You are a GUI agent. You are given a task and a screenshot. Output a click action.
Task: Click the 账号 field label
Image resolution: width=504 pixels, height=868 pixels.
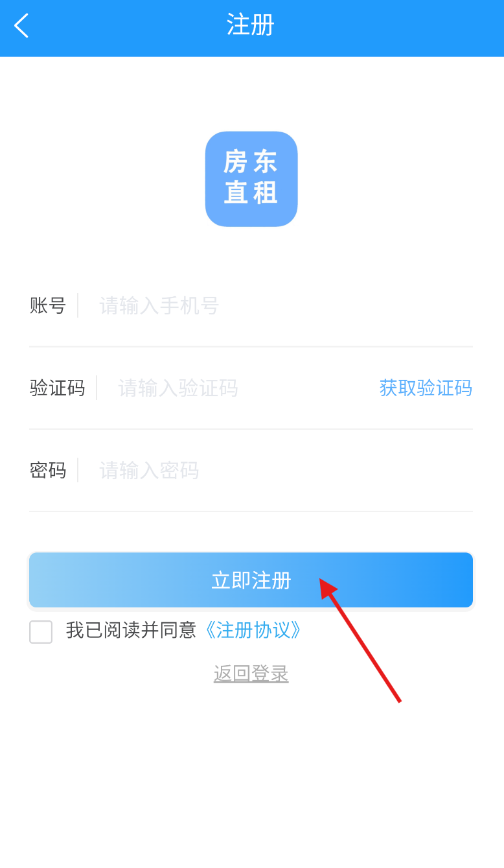[48, 305]
